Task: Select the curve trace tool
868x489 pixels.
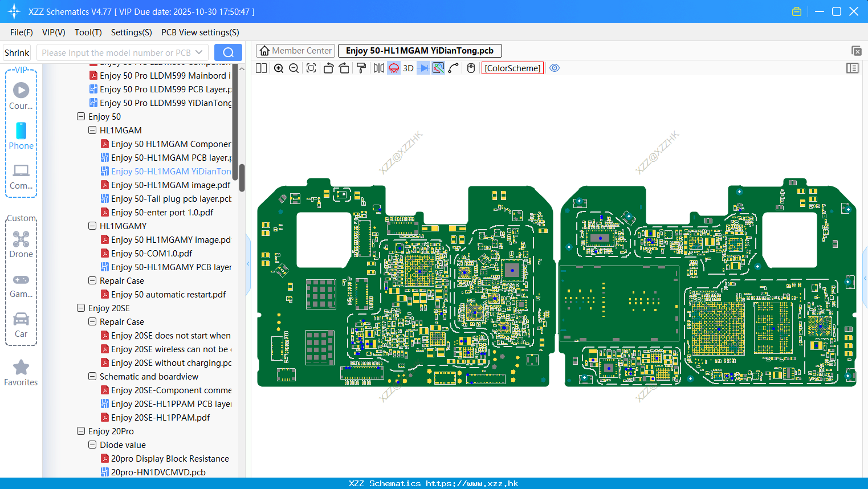Action: [454, 68]
